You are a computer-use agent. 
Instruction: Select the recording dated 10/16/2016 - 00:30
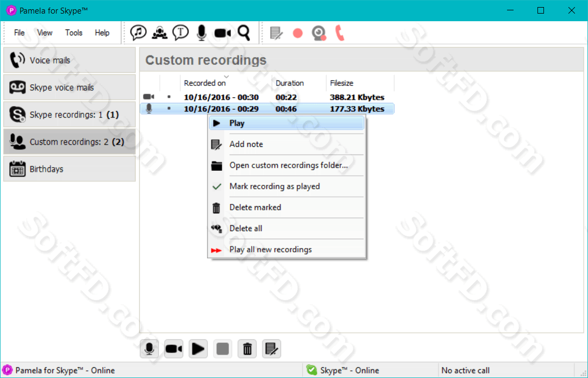[x=221, y=97]
